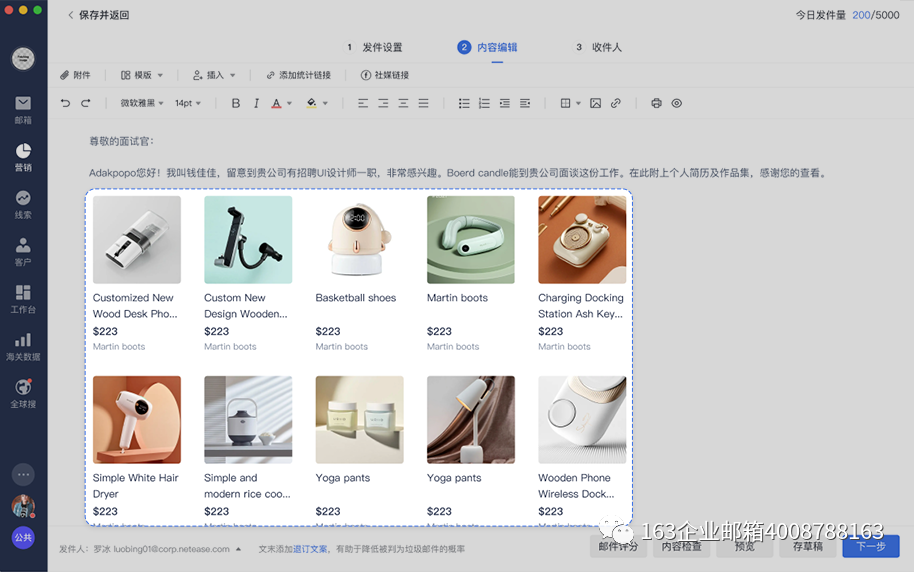This screenshot has height=572, width=914.
Task: Insert a numbered list
Action: [484, 103]
